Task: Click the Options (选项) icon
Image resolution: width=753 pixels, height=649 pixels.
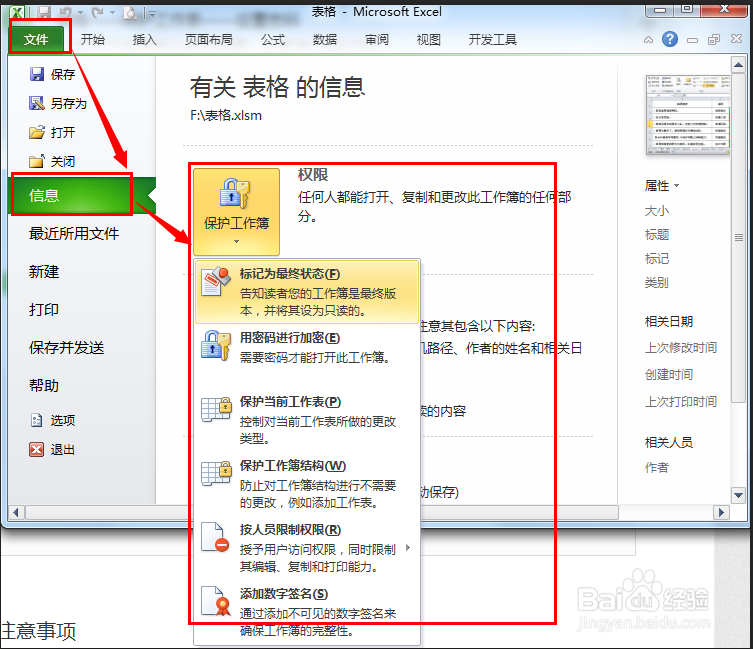Action: pyautogui.click(x=36, y=420)
